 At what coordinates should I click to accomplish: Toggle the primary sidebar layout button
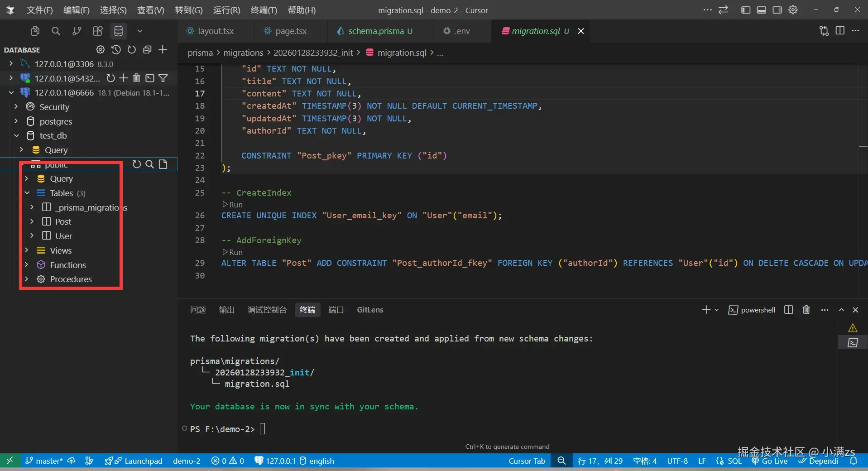745,10
